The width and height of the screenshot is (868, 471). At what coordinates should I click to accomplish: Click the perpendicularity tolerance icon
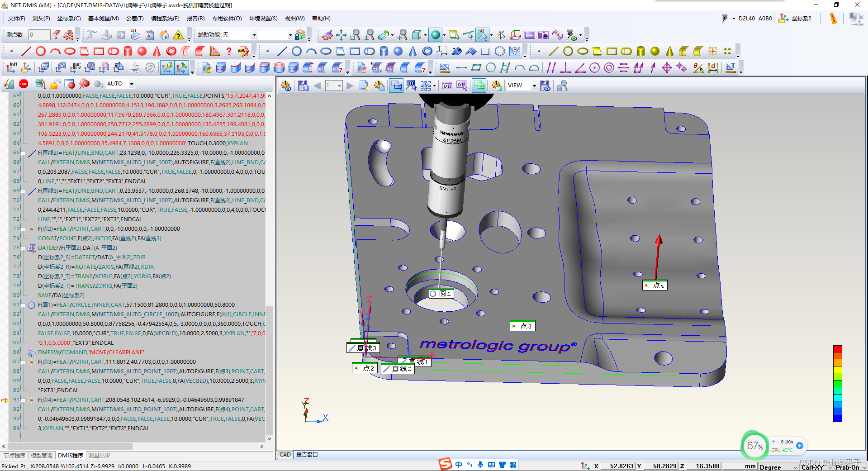click(x=565, y=67)
